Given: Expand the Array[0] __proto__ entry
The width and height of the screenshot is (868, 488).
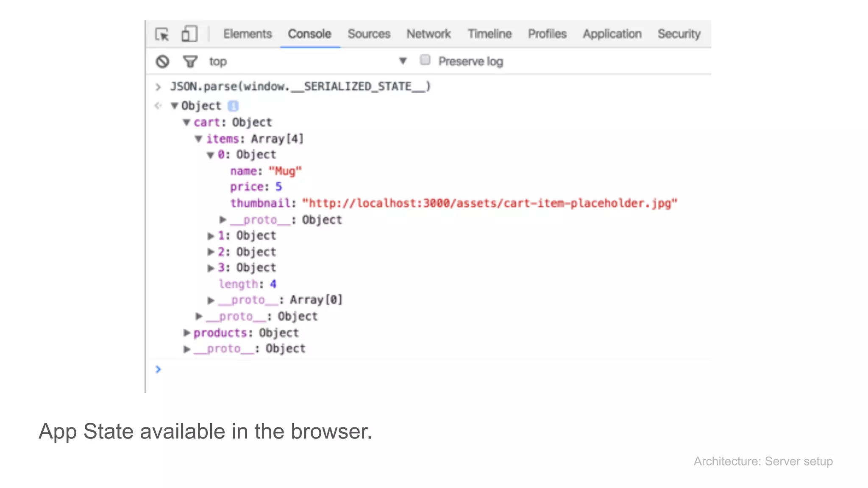Looking at the screenshot, I should click(x=211, y=300).
